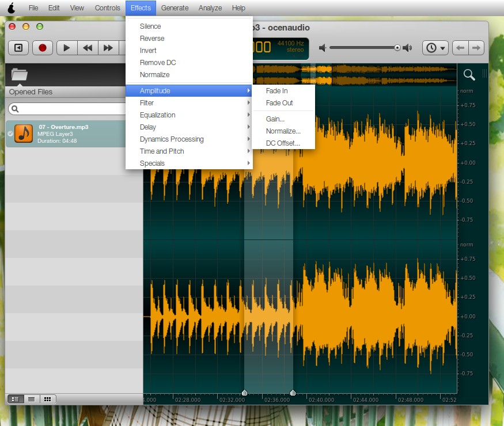504x426 pixels.
Task: Close the Effects menu
Action: (141, 7)
